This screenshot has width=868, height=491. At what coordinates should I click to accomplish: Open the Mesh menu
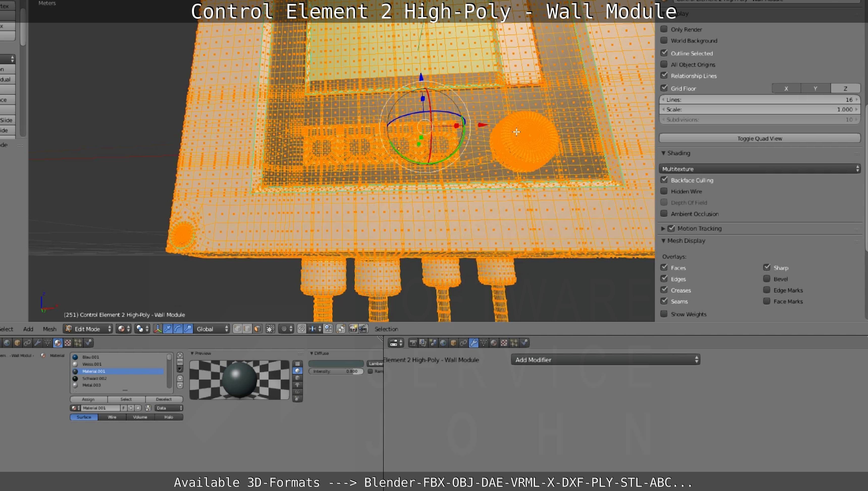[x=49, y=329]
